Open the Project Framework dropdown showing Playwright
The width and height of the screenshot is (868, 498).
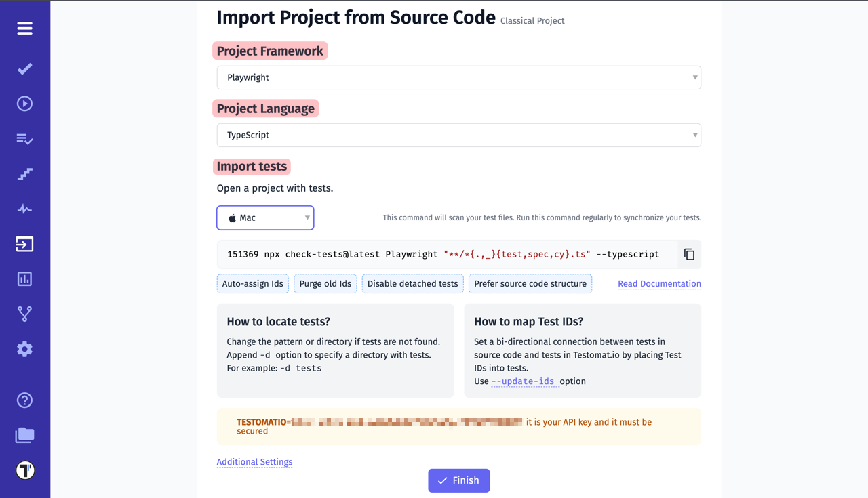point(458,77)
